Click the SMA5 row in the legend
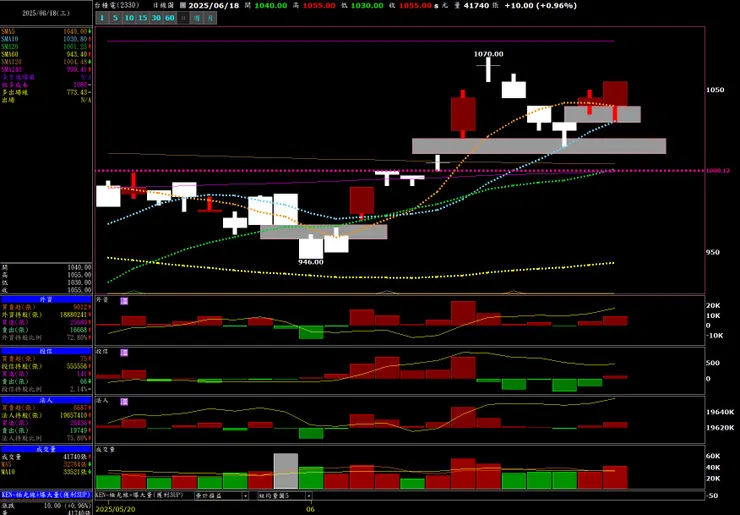The height and width of the screenshot is (515, 740). tap(46, 32)
